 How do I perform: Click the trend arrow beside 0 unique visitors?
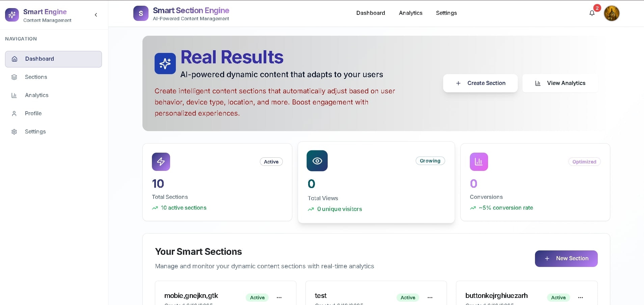[311, 209]
